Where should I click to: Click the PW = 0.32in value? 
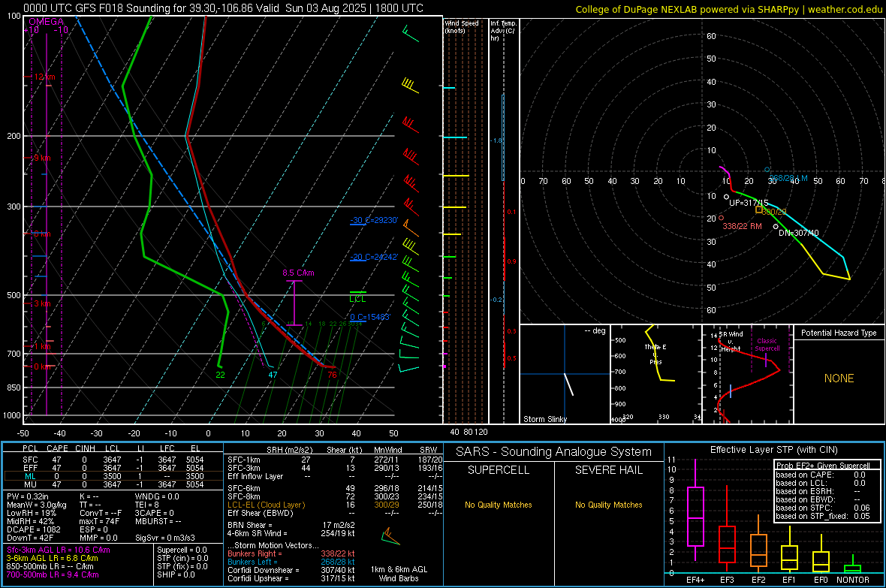pyautogui.click(x=28, y=496)
